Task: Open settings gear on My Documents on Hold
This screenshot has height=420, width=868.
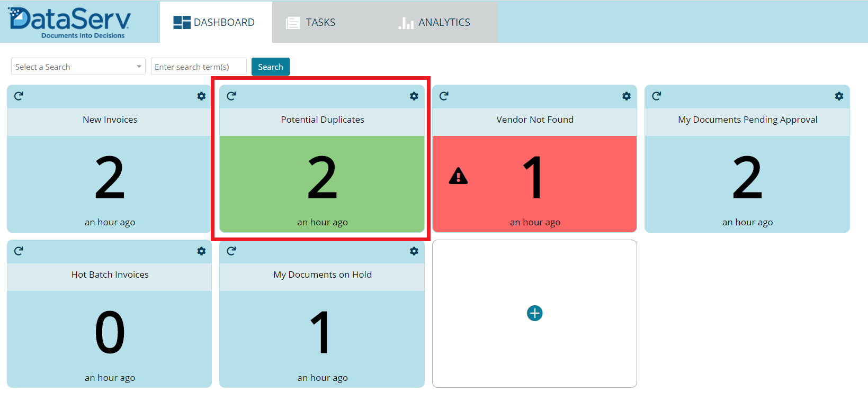Action: [x=414, y=251]
